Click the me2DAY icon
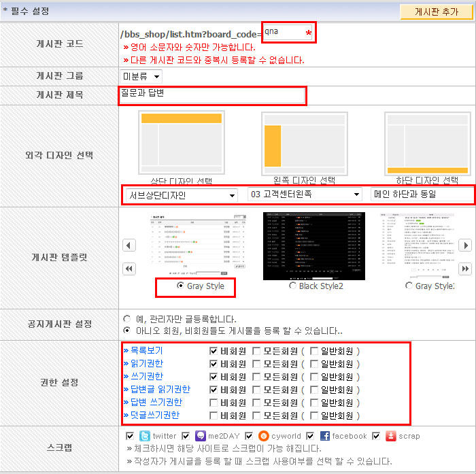The image size is (476, 474). click(x=201, y=436)
